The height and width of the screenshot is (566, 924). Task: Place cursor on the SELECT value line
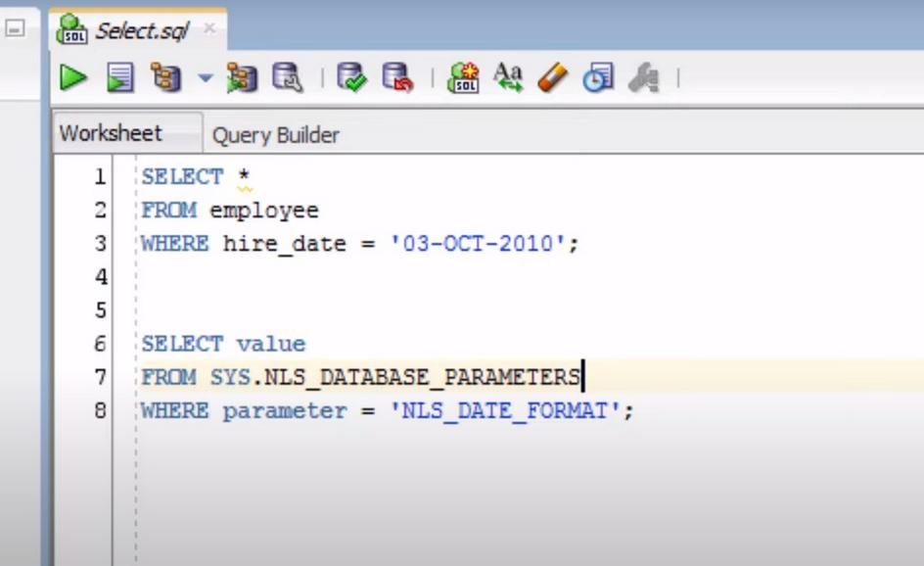click(x=225, y=343)
